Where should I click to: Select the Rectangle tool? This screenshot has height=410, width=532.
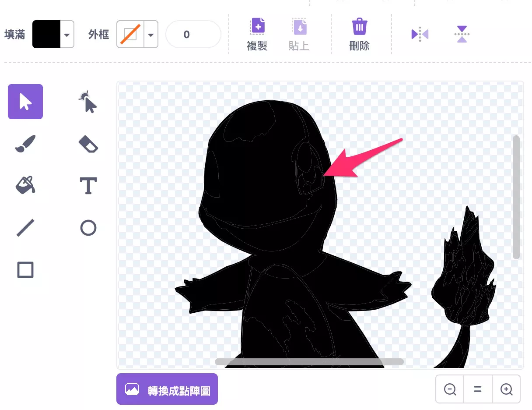(25, 270)
